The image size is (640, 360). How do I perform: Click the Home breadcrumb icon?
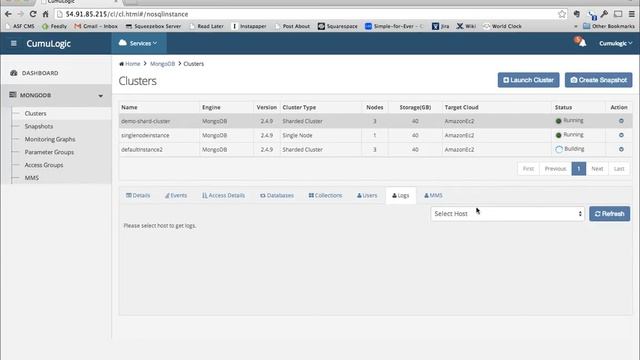[121, 64]
